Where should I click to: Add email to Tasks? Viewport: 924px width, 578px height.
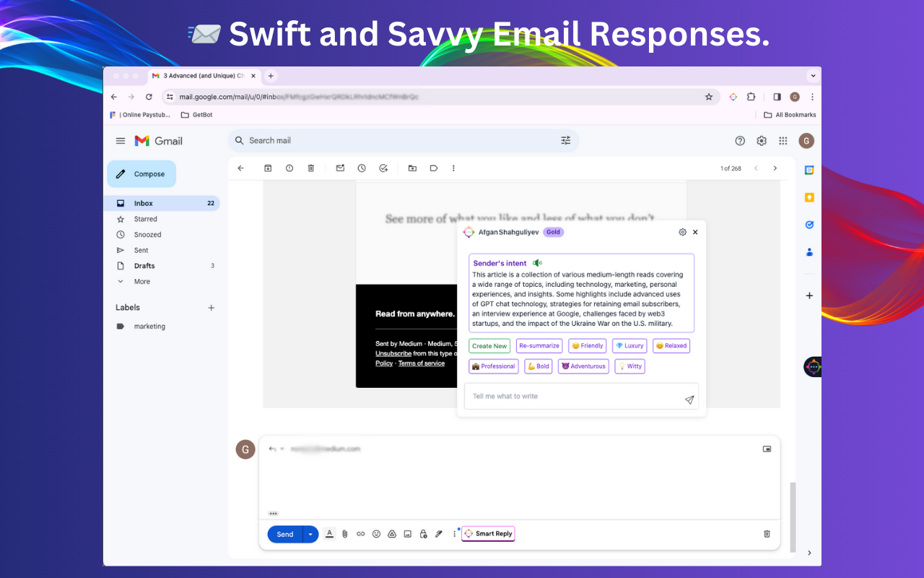(383, 168)
